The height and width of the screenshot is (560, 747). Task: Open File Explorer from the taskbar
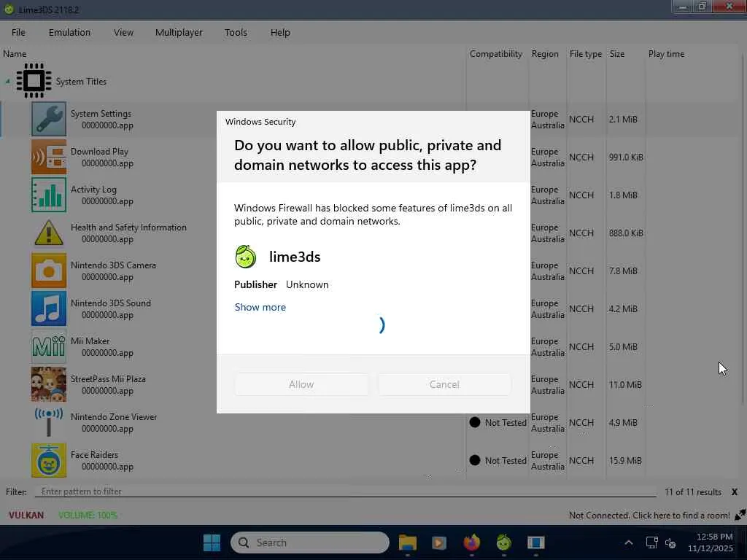pyautogui.click(x=407, y=542)
